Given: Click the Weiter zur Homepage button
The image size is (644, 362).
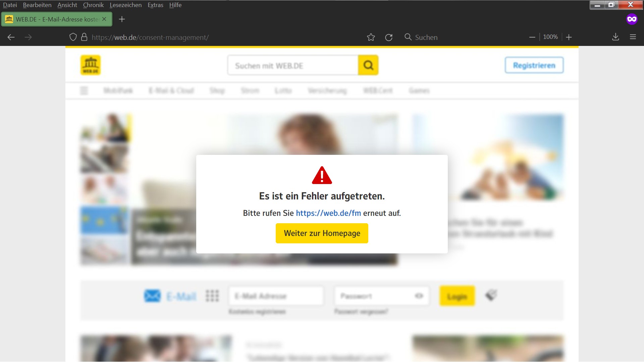Looking at the screenshot, I should 322,233.
